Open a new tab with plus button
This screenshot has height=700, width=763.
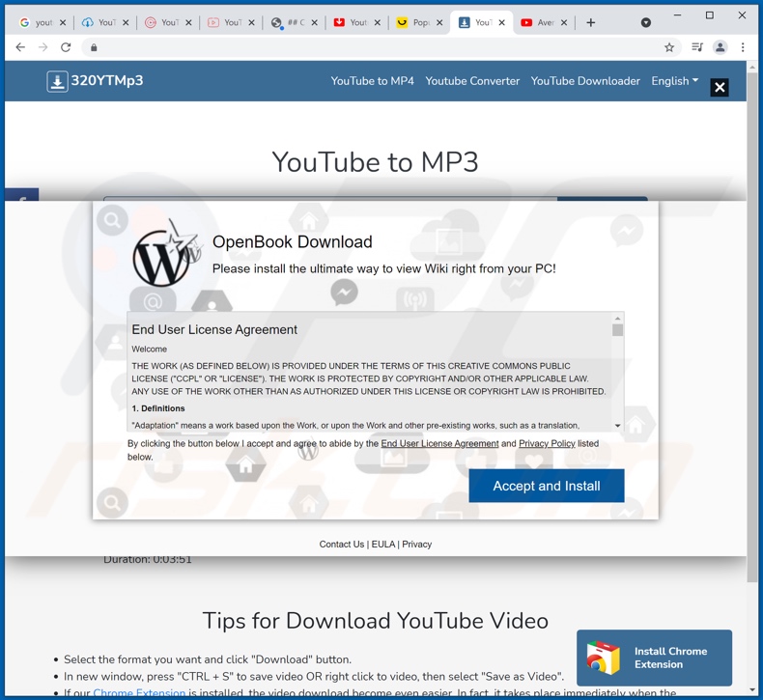[591, 22]
